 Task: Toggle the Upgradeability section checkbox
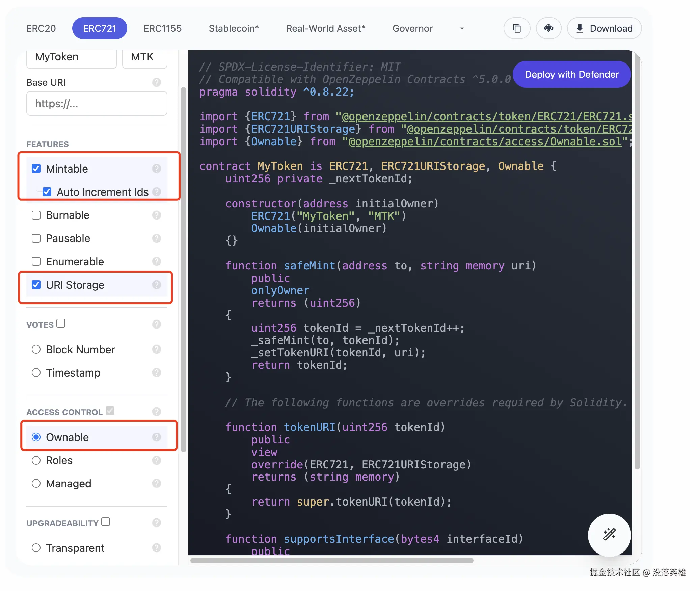(106, 522)
